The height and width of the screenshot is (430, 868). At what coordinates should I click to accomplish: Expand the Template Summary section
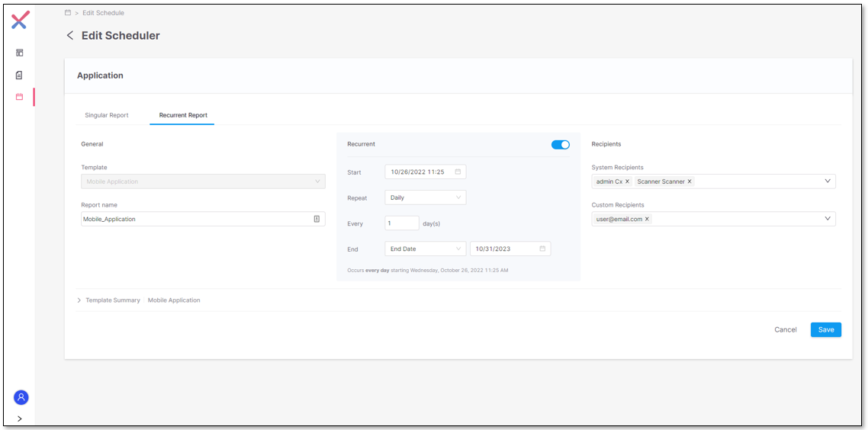[79, 300]
